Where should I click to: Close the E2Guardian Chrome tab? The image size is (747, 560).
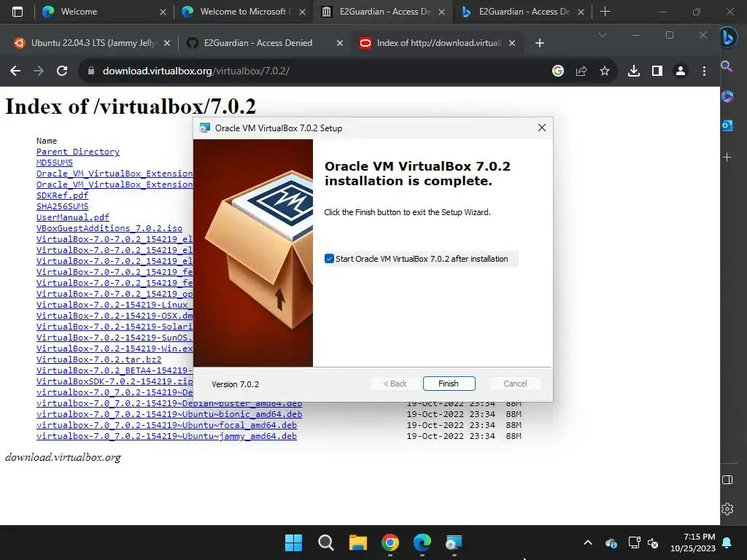(340, 43)
